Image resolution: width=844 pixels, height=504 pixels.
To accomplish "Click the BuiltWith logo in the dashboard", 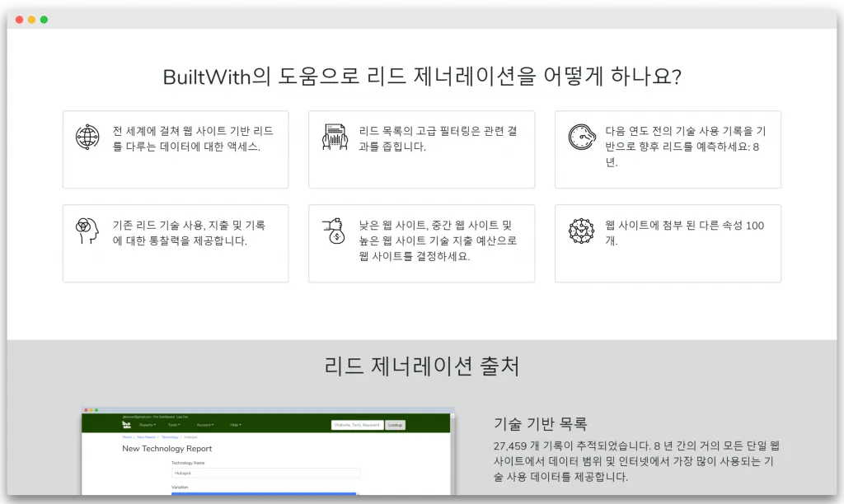I will [125, 424].
